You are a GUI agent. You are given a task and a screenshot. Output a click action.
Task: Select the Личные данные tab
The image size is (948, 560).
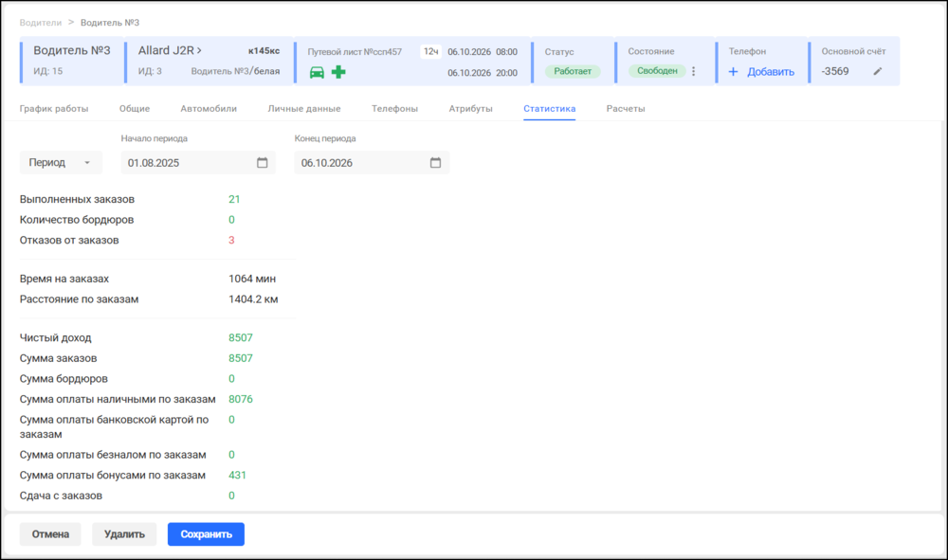(x=304, y=109)
